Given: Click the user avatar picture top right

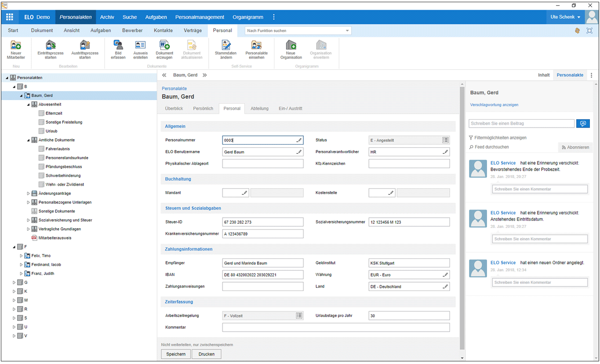Looking at the screenshot, I should point(592,17).
